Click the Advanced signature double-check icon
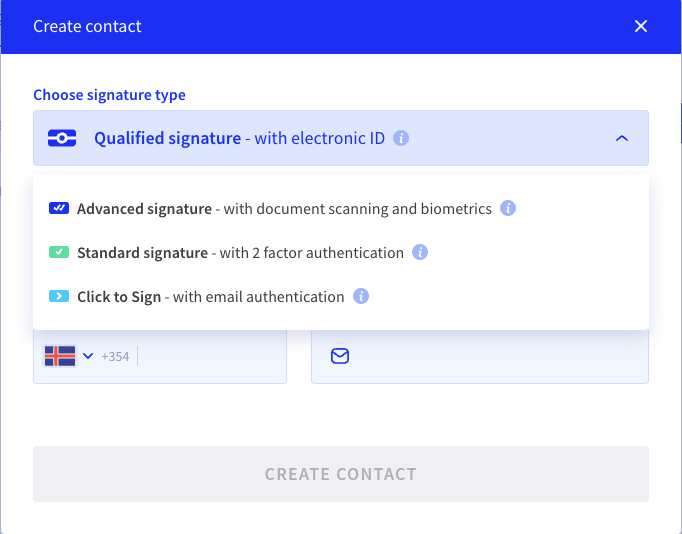This screenshot has width=682, height=534. tap(58, 209)
